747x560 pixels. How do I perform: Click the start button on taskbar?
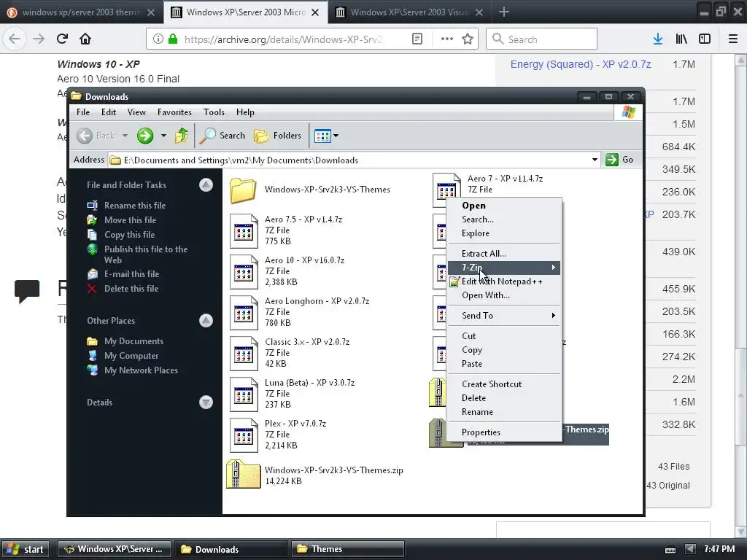(x=27, y=549)
